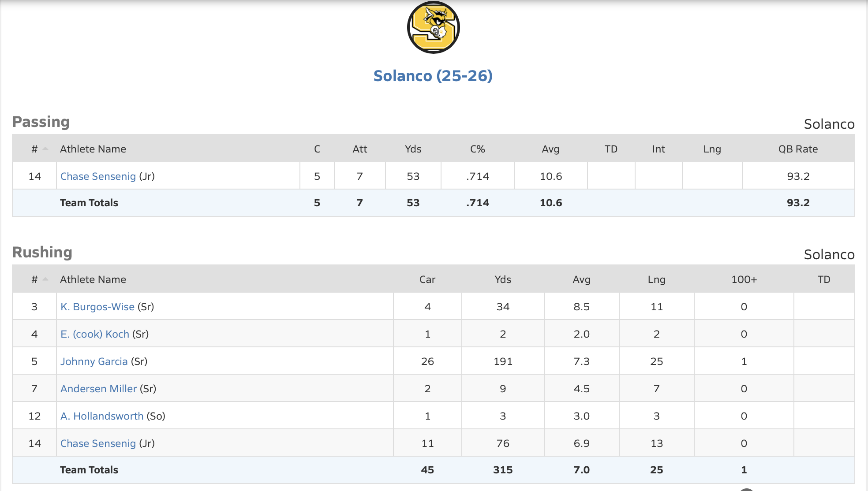This screenshot has width=868, height=491.
Task: Open the Solanco (25-26) team link
Action: tap(433, 76)
